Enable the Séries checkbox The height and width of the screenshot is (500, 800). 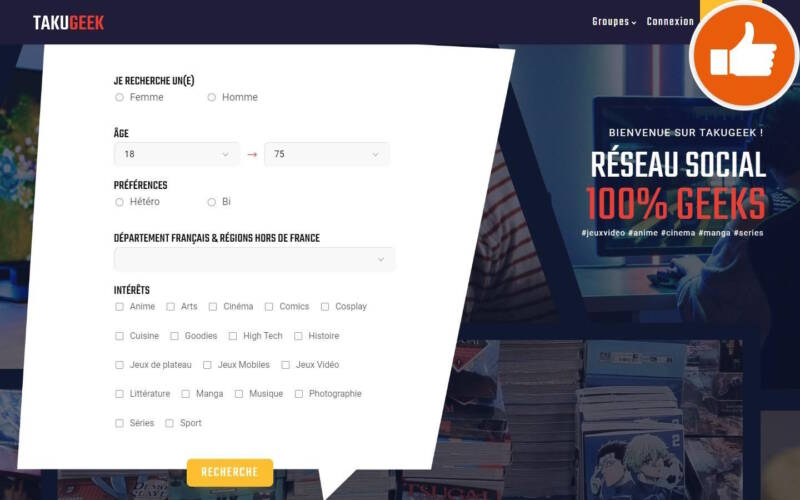pos(119,423)
